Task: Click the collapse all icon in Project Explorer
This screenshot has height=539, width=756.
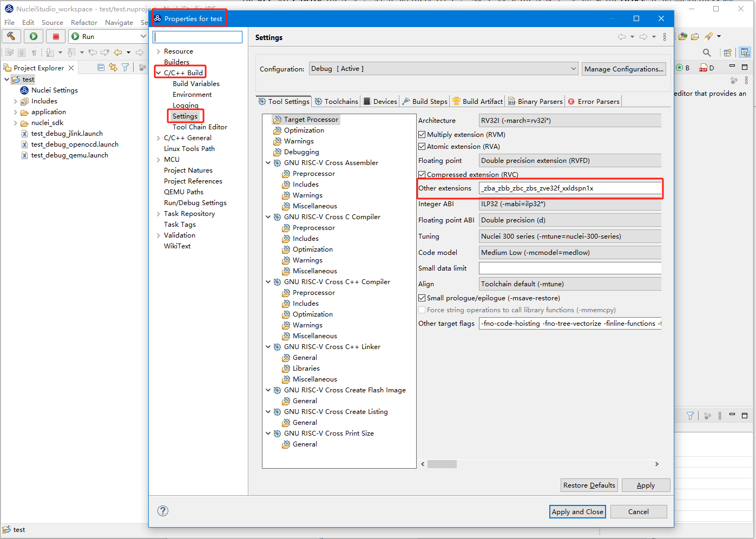Action: coord(101,67)
